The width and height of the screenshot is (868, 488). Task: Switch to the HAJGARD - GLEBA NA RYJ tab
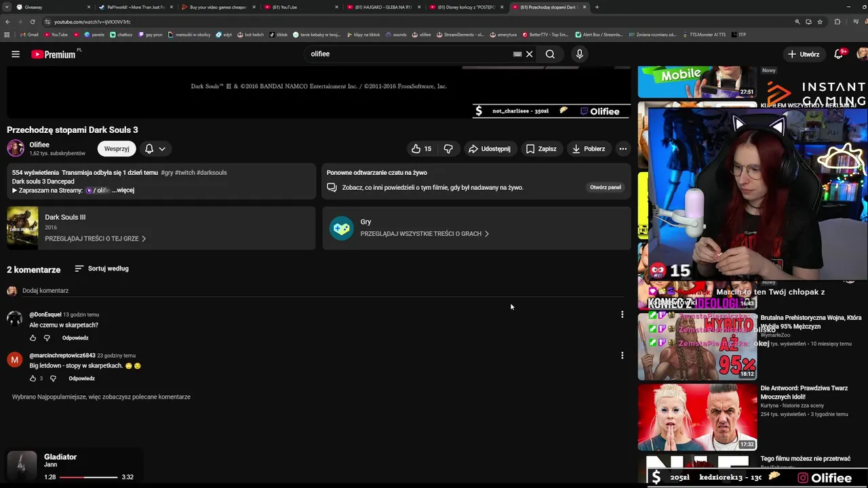pyautogui.click(x=384, y=7)
